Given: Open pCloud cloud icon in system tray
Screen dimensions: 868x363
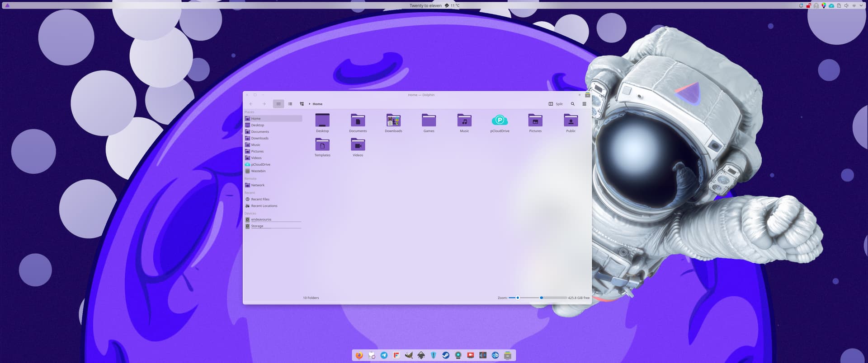Looking at the screenshot, I should (831, 5).
